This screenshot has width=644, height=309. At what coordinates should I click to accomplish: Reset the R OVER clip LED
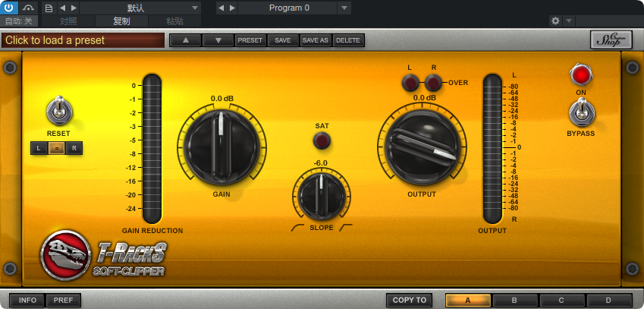point(433,83)
